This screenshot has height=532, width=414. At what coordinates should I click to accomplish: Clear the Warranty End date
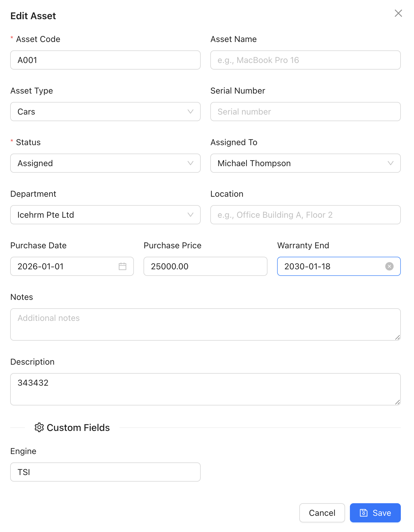(x=389, y=266)
